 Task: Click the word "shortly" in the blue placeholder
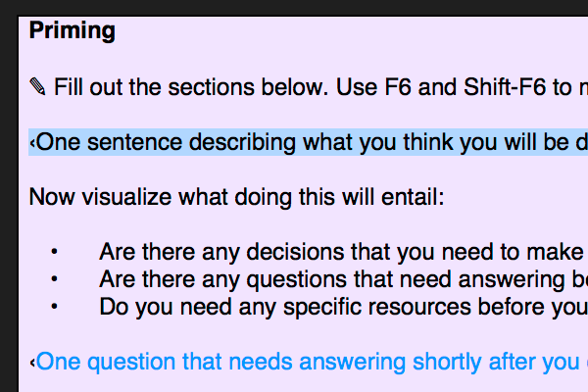(447, 363)
